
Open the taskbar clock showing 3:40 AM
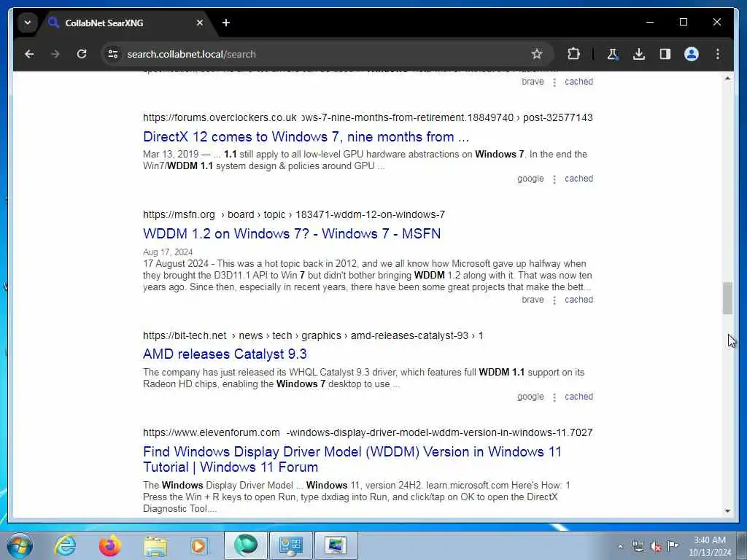(x=710, y=546)
